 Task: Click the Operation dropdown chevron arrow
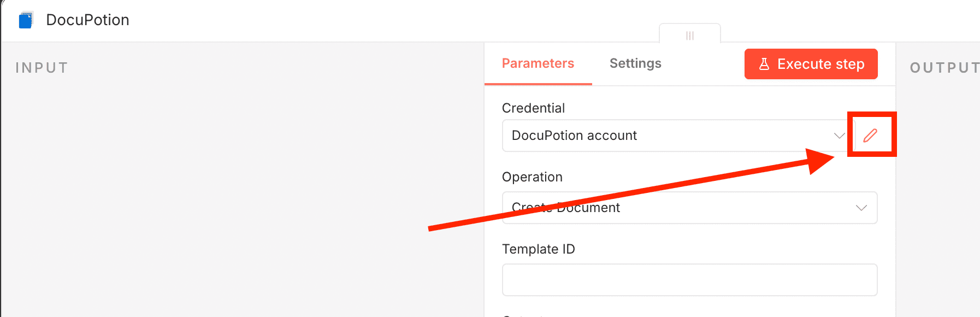coord(861,208)
